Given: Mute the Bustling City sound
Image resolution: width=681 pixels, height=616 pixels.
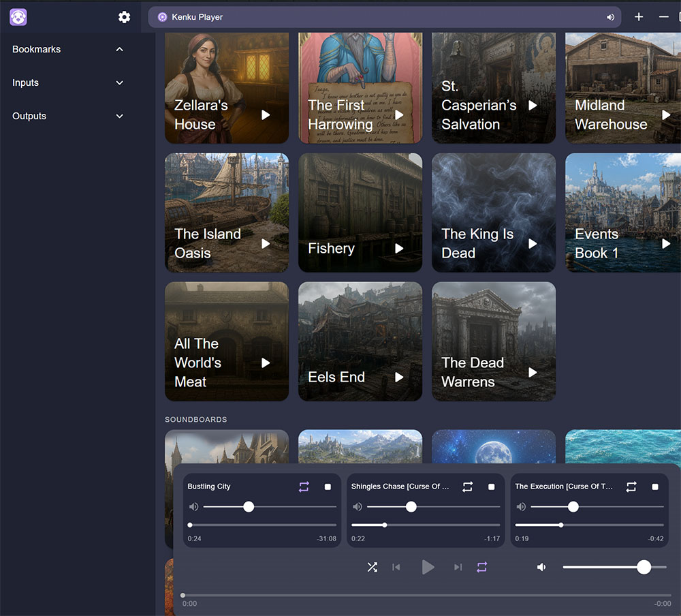Looking at the screenshot, I should click(193, 506).
